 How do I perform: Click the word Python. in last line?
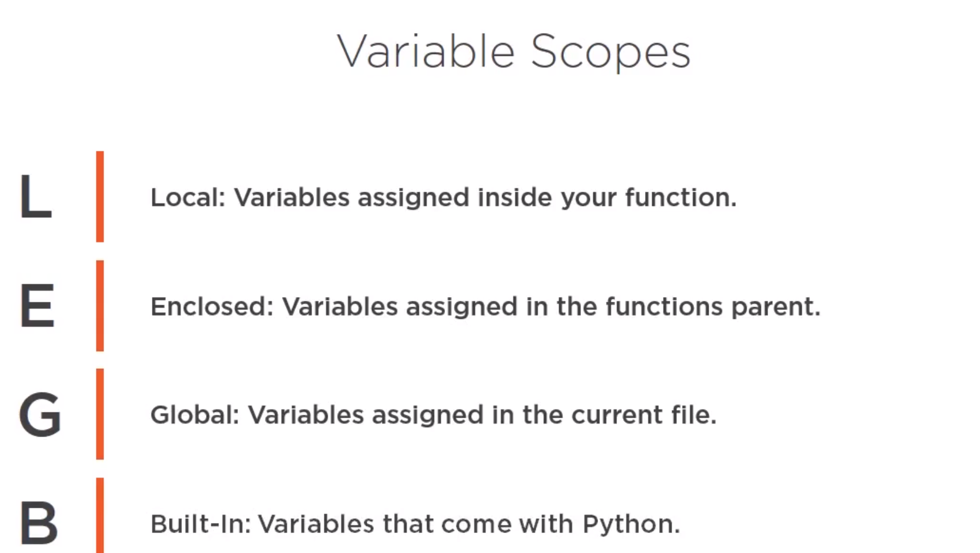(631, 524)
